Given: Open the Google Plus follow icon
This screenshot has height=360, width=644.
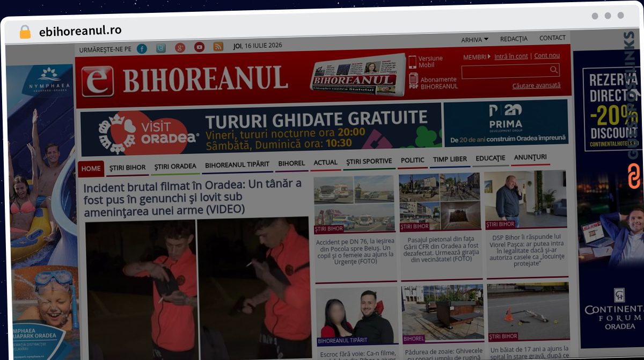Looking at the screenshot, I should tap(180, 48).
